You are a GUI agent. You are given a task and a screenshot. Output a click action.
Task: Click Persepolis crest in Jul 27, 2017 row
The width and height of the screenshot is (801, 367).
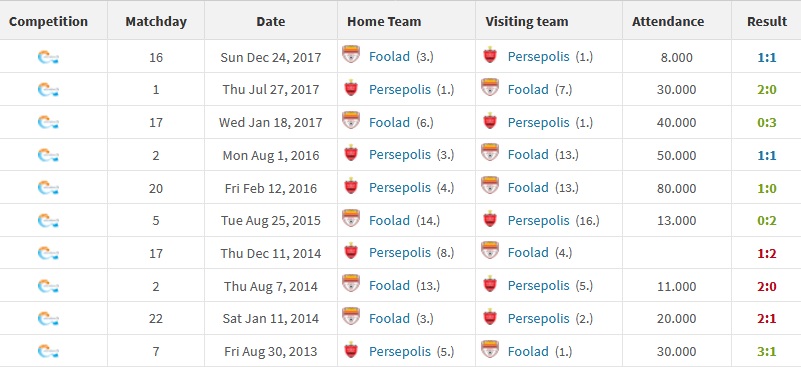pyautogui.click(x=351, y=88)
